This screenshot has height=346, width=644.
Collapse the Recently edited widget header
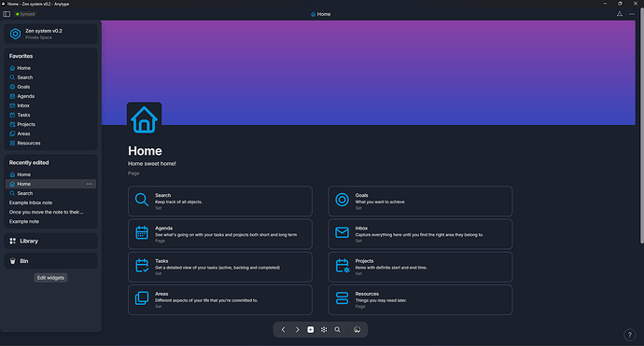click(x=29, y=162)
